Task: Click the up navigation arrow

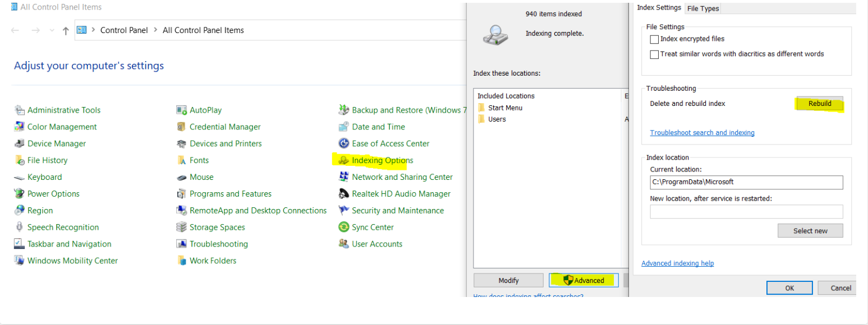Action: [x=66, y=30]
